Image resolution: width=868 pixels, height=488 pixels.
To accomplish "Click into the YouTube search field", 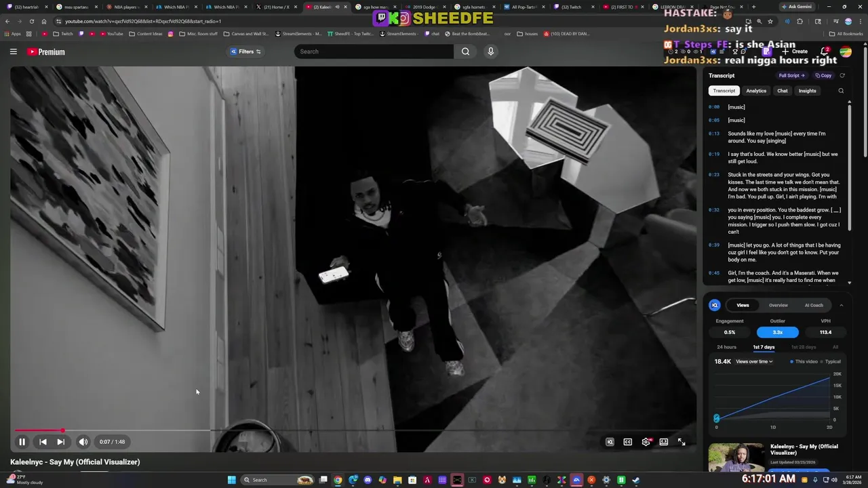I will click(374, 52).
